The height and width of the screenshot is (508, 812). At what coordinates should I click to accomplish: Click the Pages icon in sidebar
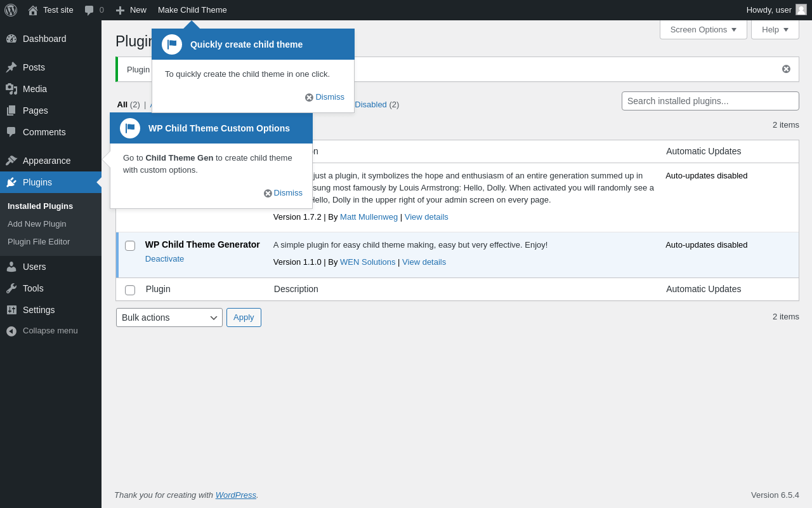coord(11,110)
